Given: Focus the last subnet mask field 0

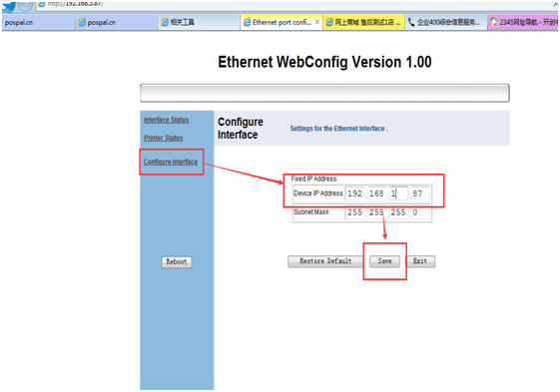Looking at the screenshot, I should pos(420,212).
